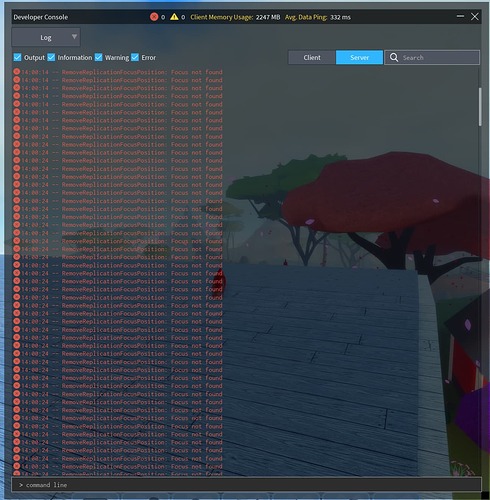Select the Server tab
Image resolution: width=490 pixels, height=500 pixels.
(x=359, y=57)
